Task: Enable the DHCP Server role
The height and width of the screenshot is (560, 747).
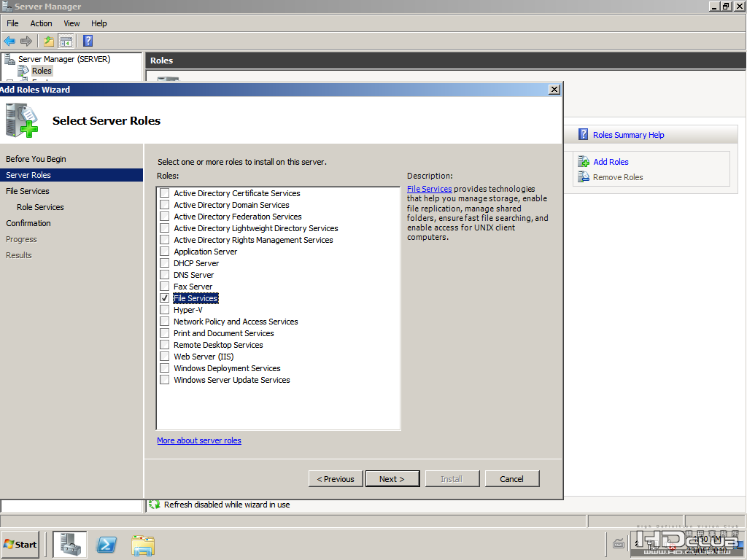Action: coord(164,262)
